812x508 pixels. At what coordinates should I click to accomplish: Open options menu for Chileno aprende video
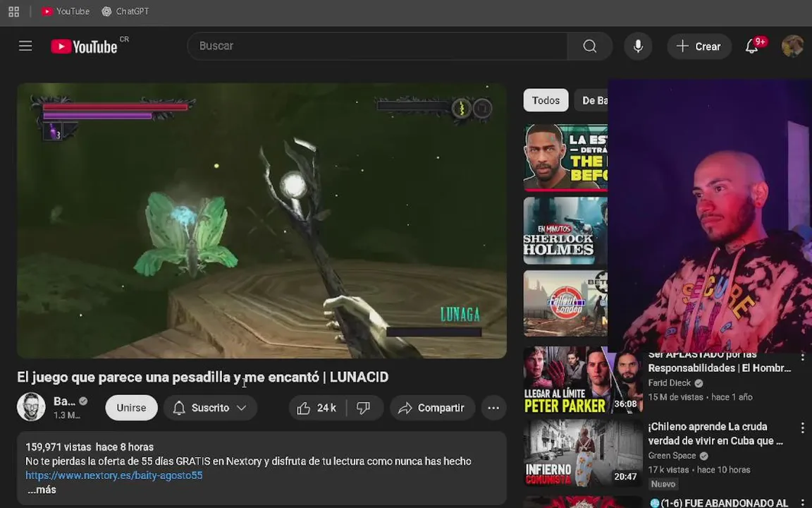pos(802,428)
